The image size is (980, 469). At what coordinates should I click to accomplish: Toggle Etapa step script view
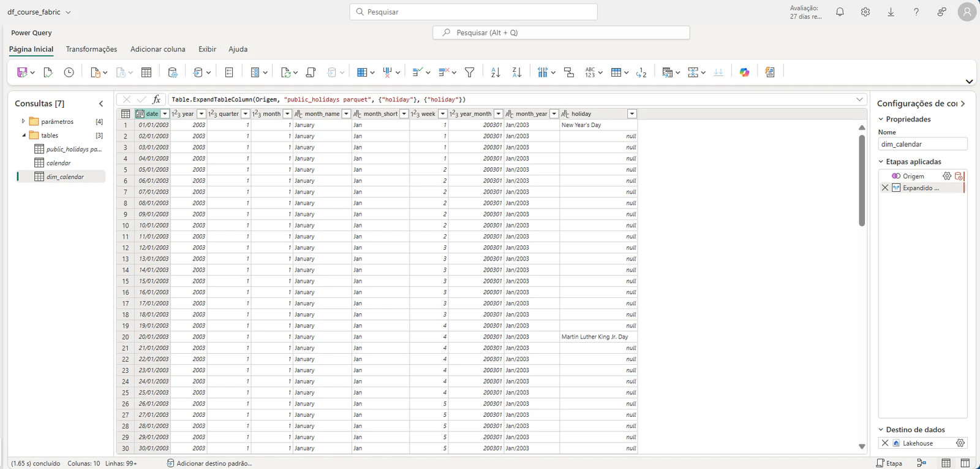889,463
